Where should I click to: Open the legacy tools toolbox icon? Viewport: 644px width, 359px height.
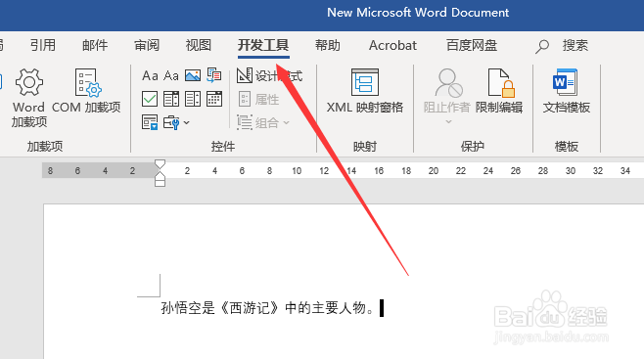[x=171, y=122]
